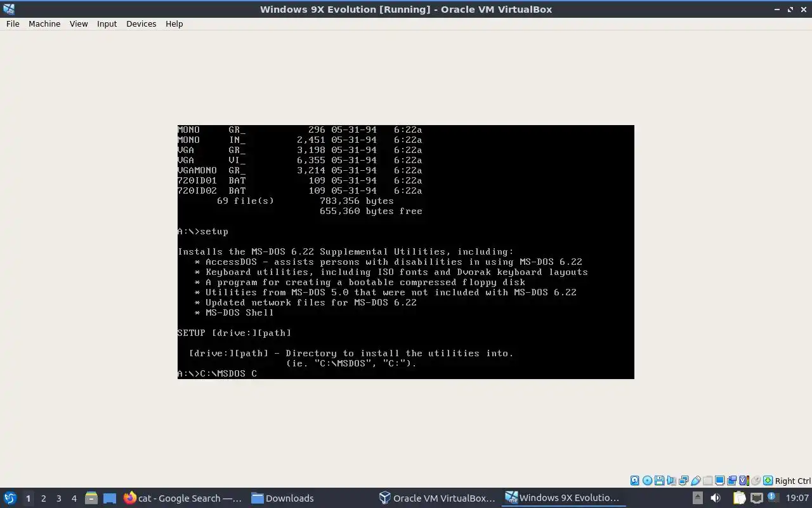
Task: Switch to workspace 1
Action: [28, 498]
